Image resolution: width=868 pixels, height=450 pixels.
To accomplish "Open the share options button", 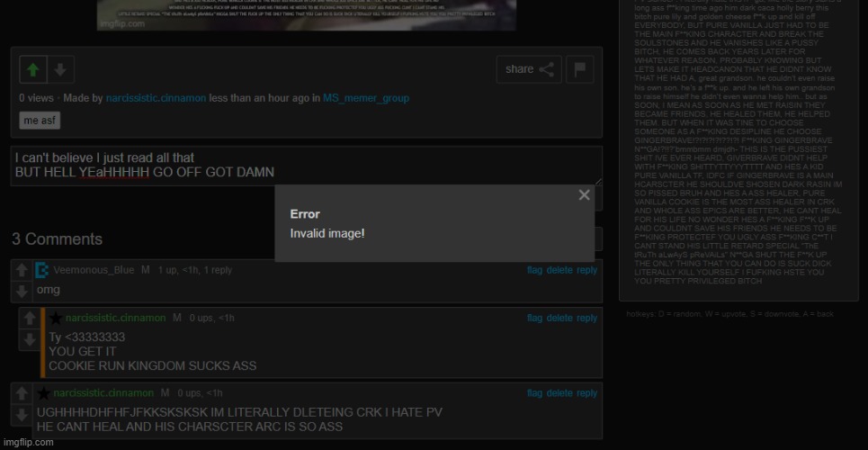I will click(x=529, y=69).
